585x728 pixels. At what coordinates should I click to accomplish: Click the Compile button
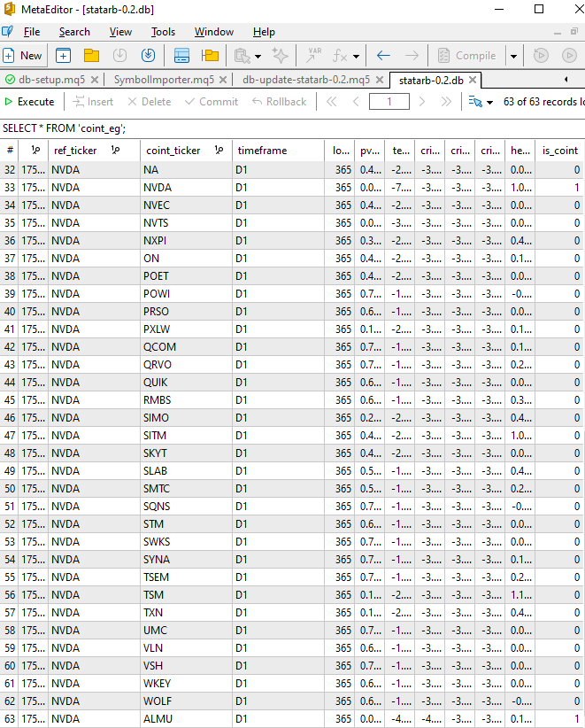[467, 56]
